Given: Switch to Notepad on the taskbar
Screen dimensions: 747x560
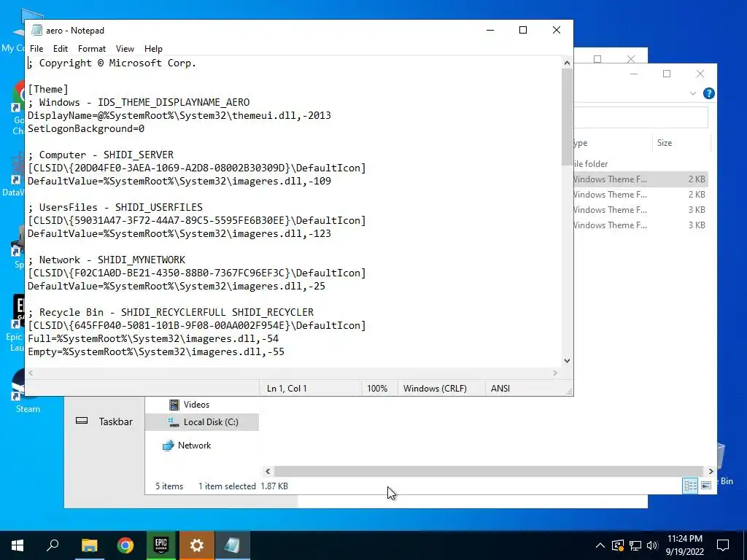Looking at the screenshot, I should click(x=233, y=545).
